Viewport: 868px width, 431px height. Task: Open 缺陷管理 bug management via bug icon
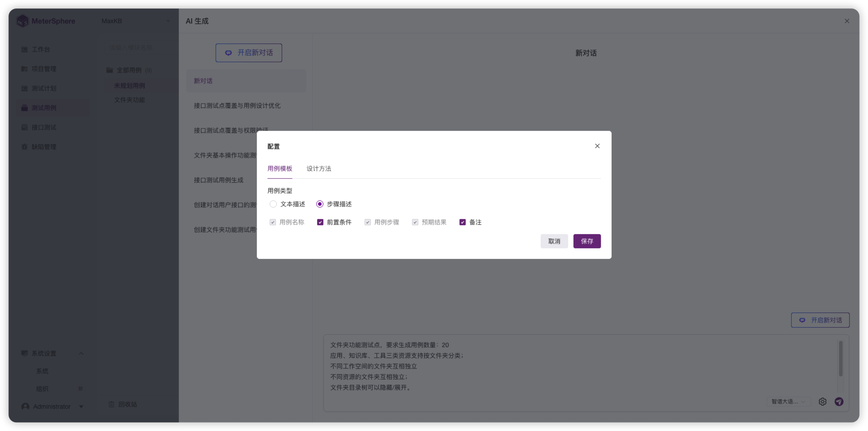pos(24,147)
